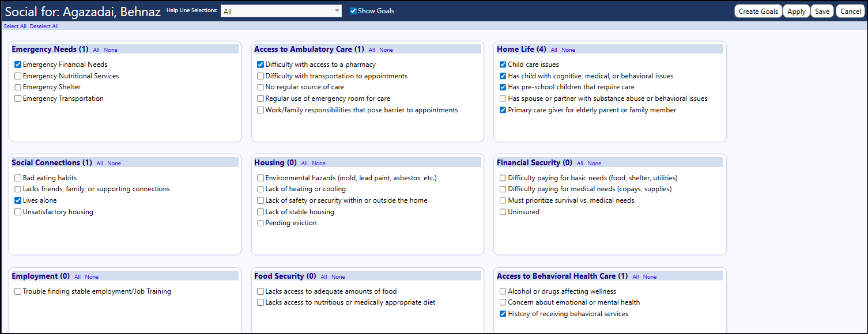Check Pending eviction
This screenshot has width=868, height=334.
click(x=261, y=223)
